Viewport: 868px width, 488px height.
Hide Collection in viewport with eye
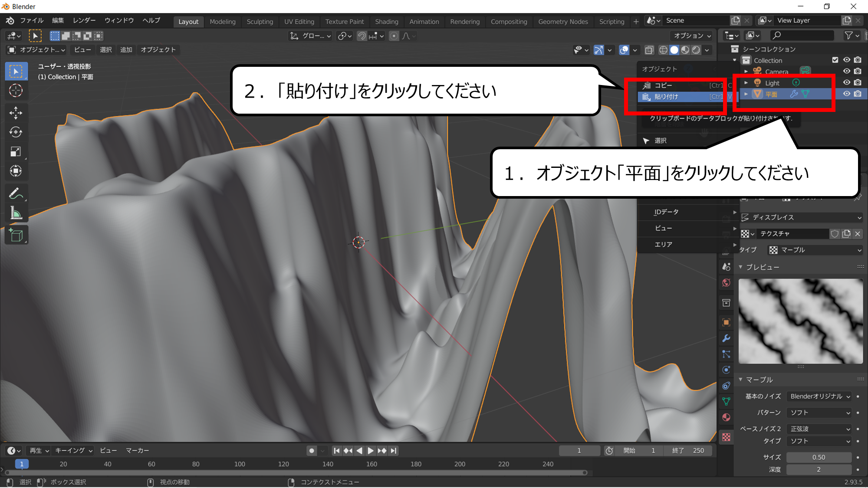[847, 60]
